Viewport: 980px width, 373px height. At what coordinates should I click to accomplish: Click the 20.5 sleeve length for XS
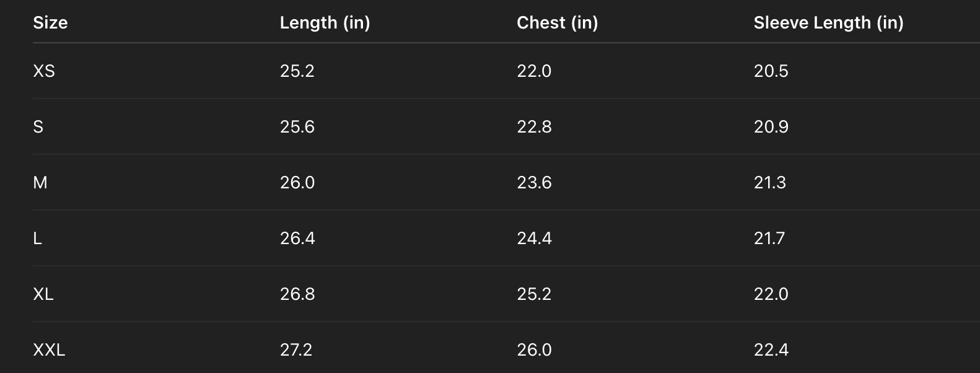771,71
